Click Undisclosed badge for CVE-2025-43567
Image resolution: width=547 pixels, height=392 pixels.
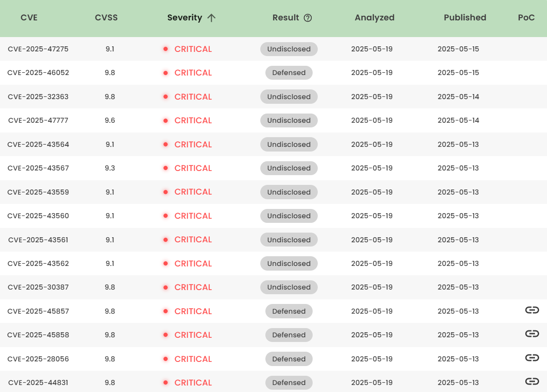coord(289,168)
